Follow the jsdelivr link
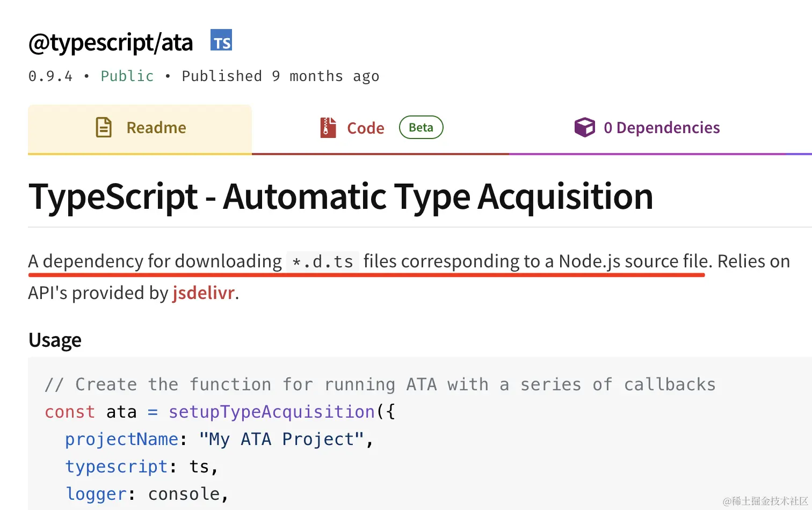This screenshot has width=812, height=510. [x=204, y=293]
